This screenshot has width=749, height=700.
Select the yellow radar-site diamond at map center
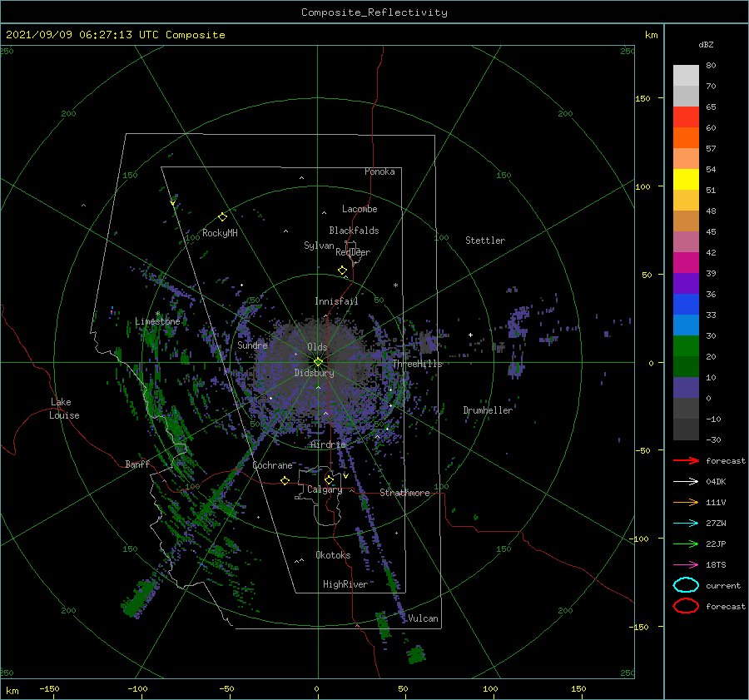point(318,362)
